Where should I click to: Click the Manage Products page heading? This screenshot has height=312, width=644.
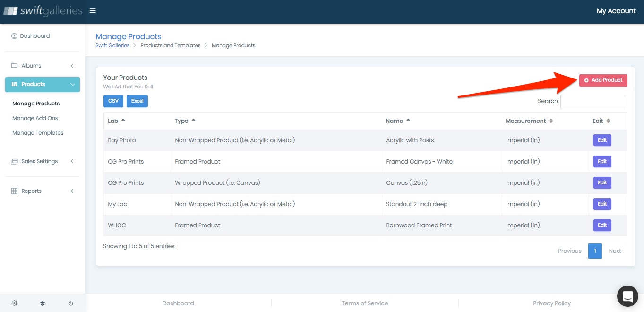[x=129, y=36]
